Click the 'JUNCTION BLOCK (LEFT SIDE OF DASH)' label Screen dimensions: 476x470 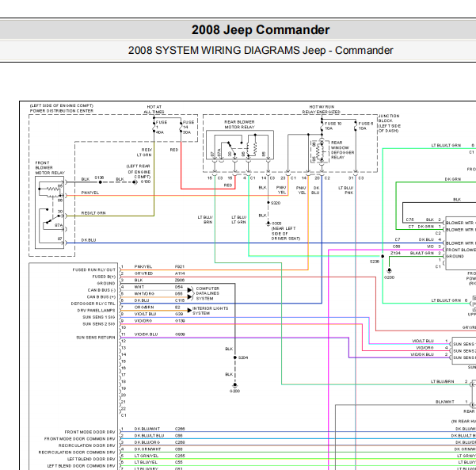click(390, 124)
